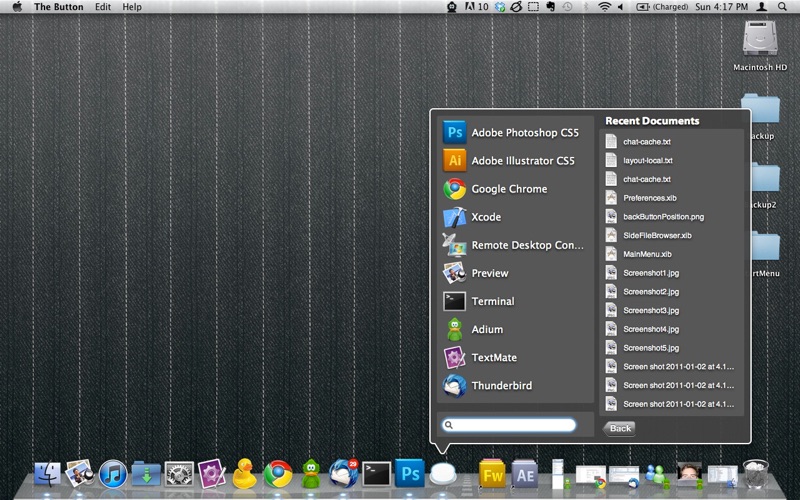
Task: Click the Finder icon in the Dock
Action: pyautogui.click(x=47, y=474)
